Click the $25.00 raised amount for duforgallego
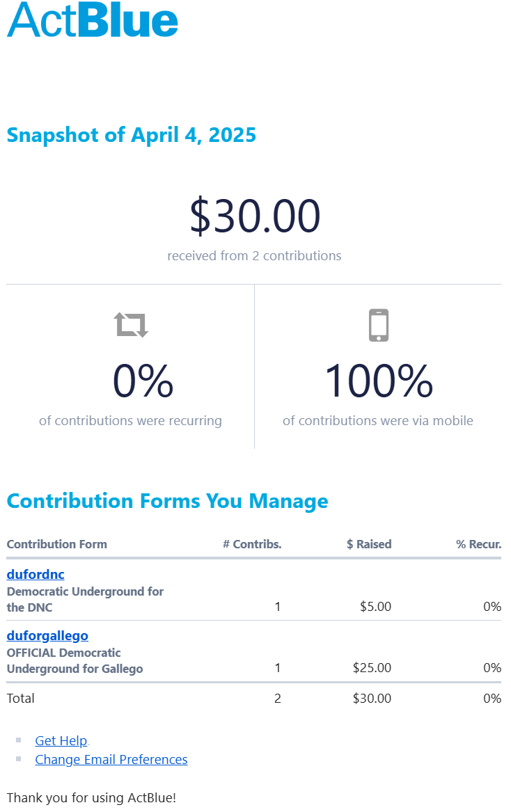The height and width of the screenshot is (812, 511). [x=372, y=668]
